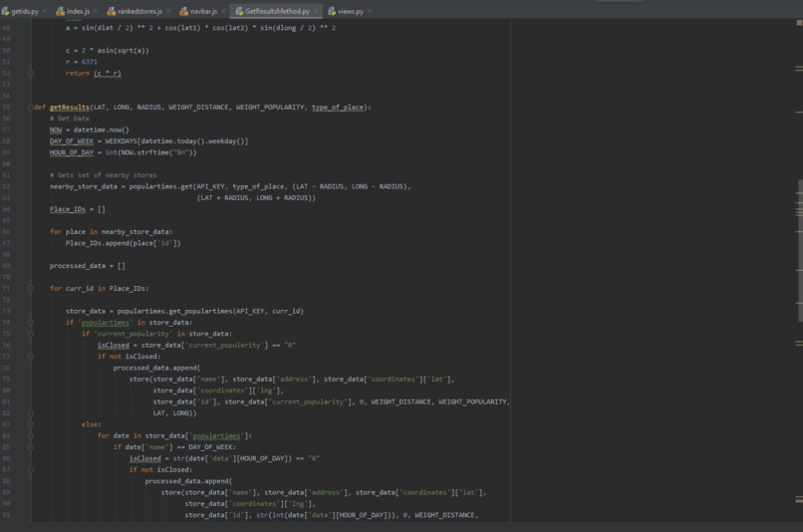The width and height of the screenshot is (803, 532).
Task: Click 'return (c * r)' statement
Action: coord(94,73)
